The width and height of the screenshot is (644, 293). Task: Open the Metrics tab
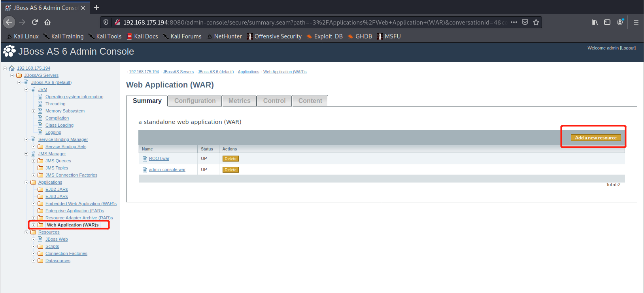click(239, 101)
